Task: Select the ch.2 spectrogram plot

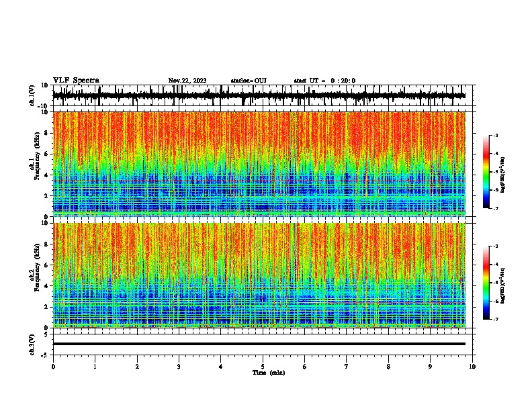Action: point(259,275)
